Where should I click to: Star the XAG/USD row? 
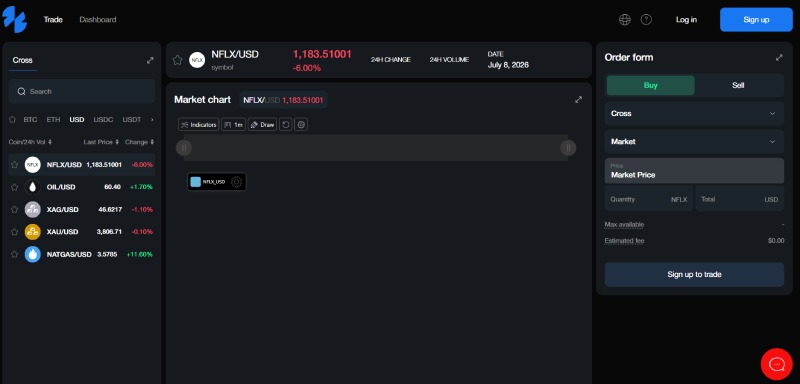tap(15, 210)
